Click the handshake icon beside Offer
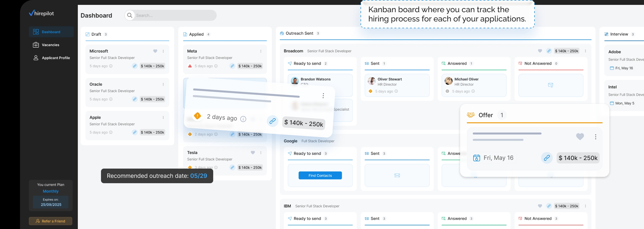Image resolution: width=644 pixels, height=229 pixels. coord(471,115)
